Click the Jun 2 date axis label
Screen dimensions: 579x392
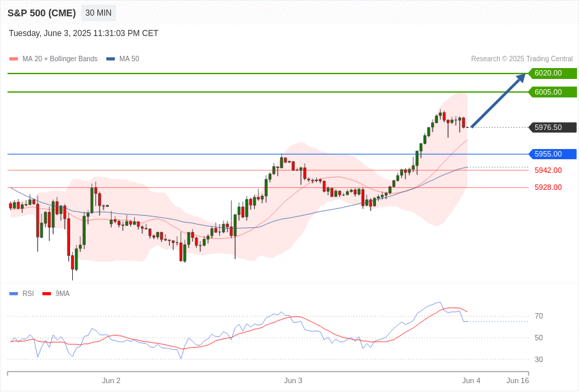pos(111,380)
